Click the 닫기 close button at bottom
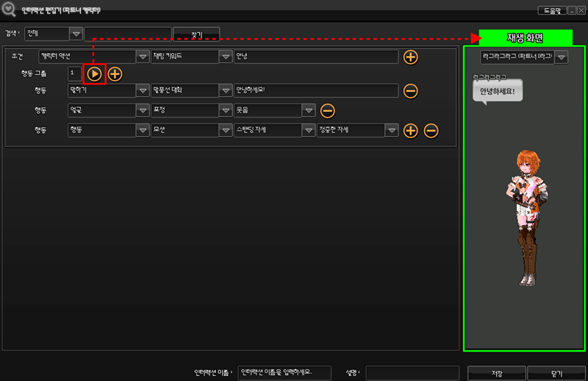This screenshot has height=381, width=588. click(x=556, y=372)
